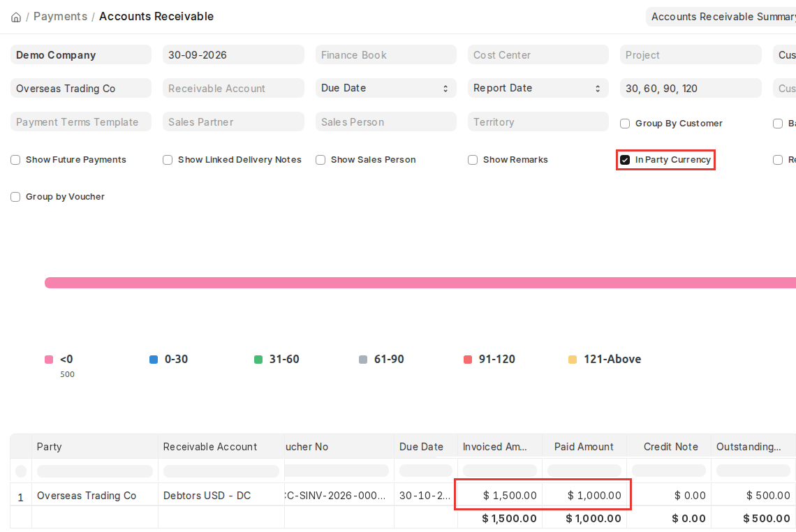Screen dimensions: 796x532
Task: Toggle the 31-60 legend swatch
Action: (258, 360)
